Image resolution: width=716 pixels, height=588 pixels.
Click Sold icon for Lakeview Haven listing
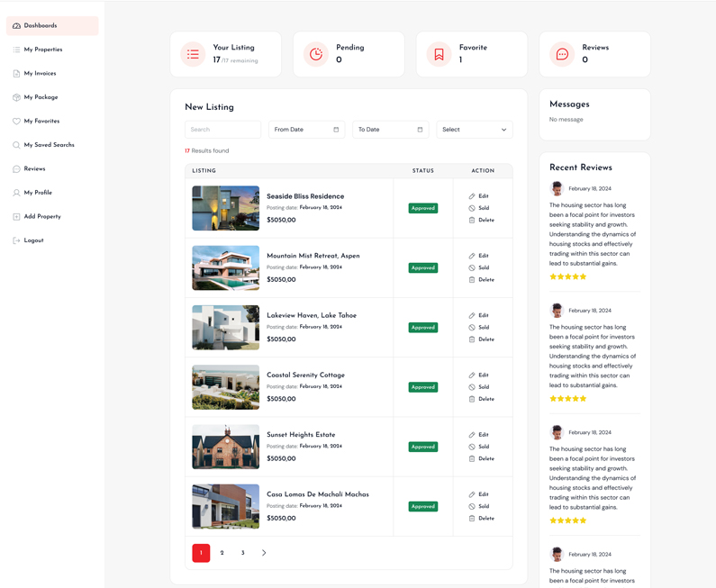tap(472, 328)
